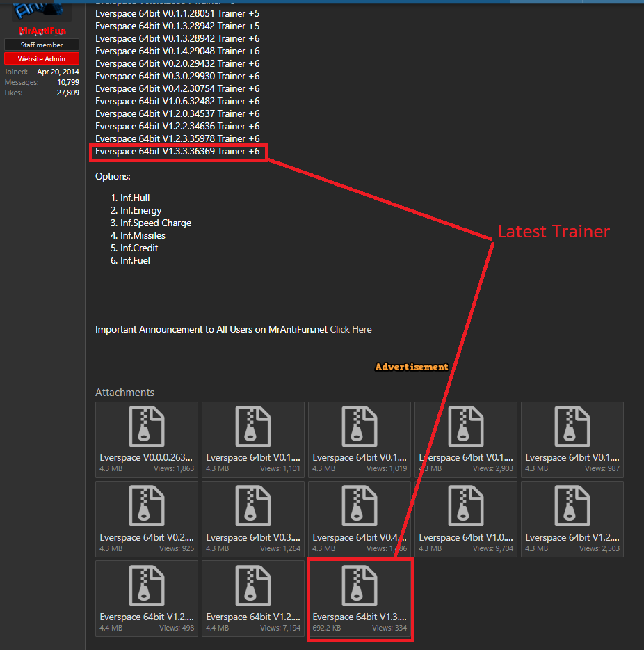Screen dimensions: 644x650
Task: Click zip icon of attachment with 1,264 views
Action: click(x=253, y=506)
